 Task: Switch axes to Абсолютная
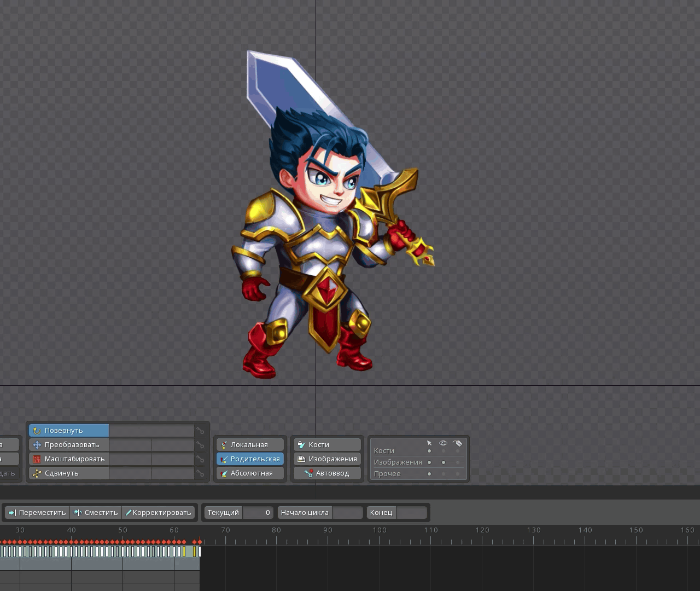(250, 473)
